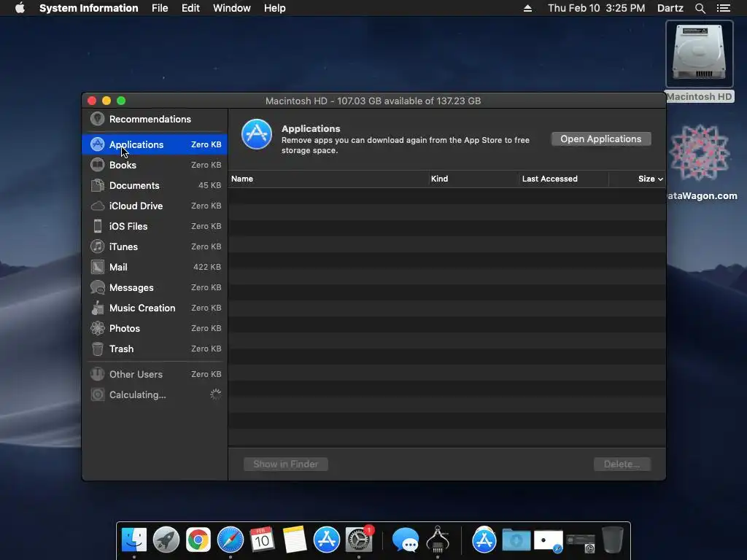This screenshot has height=560, width=747.
Task: Open the Edit menu
Action: point(190,8)
